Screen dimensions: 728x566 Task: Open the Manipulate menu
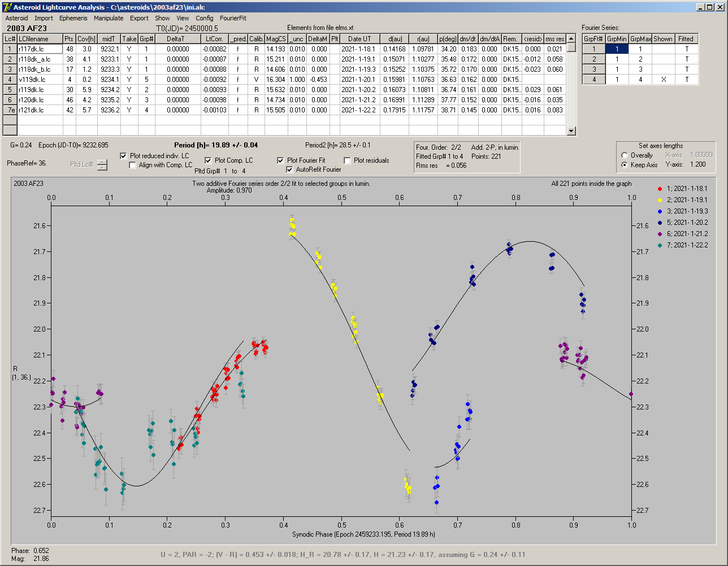click(x=109, y=18)
